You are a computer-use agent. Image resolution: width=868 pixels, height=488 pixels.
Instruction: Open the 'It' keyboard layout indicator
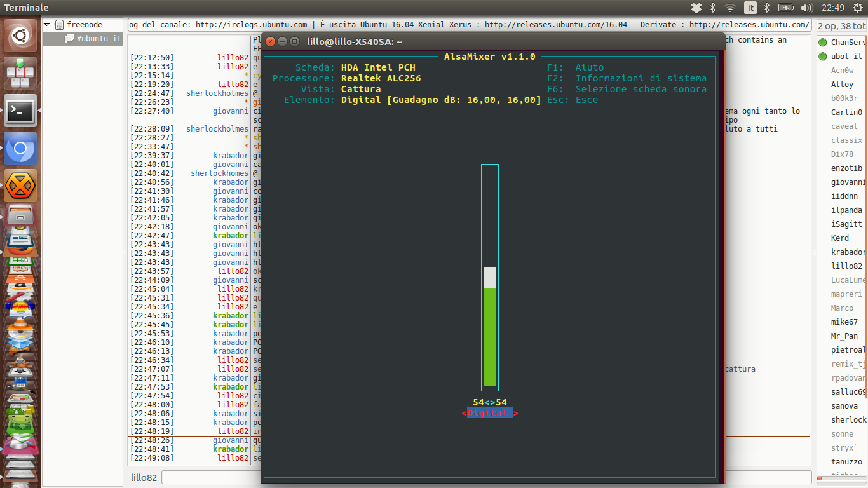pos(750,8)
